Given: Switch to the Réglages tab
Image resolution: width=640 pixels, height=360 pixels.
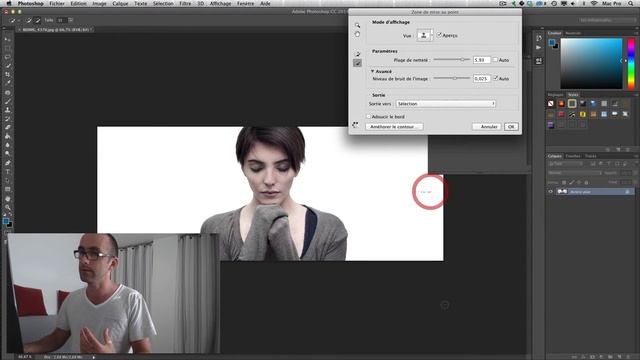Looking at the screenshot, I should point(555,95).
